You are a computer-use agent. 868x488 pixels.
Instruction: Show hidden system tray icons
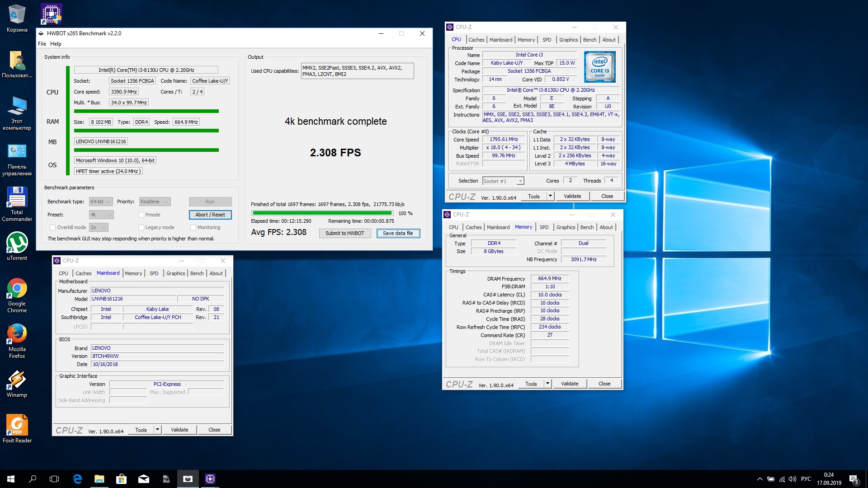(760, 479)
